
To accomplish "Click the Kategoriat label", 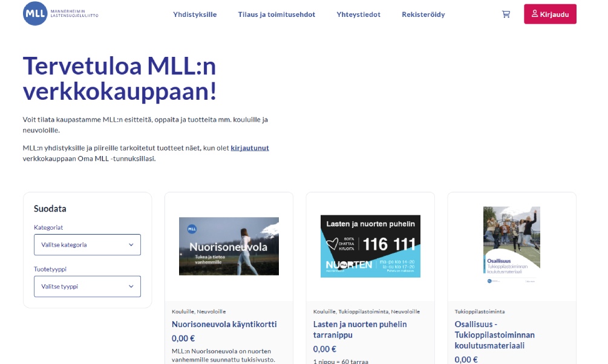I will [x=48, y=227].
